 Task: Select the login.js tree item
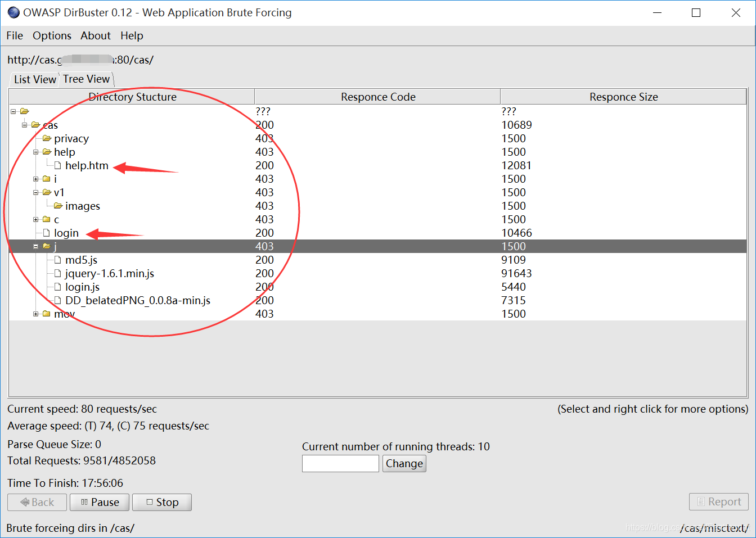click(x=82, y=287)
